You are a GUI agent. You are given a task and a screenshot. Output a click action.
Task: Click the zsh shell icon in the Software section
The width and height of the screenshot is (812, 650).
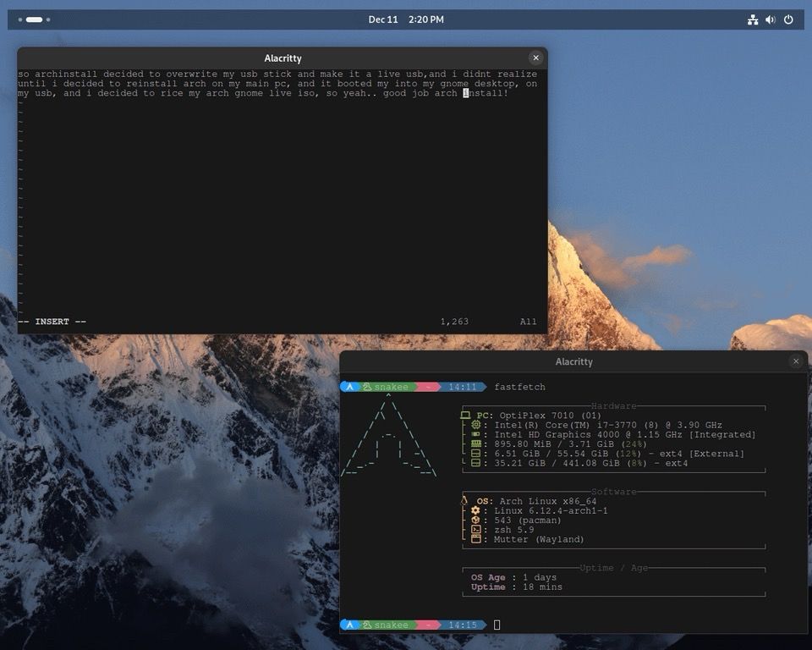(475, 530)
